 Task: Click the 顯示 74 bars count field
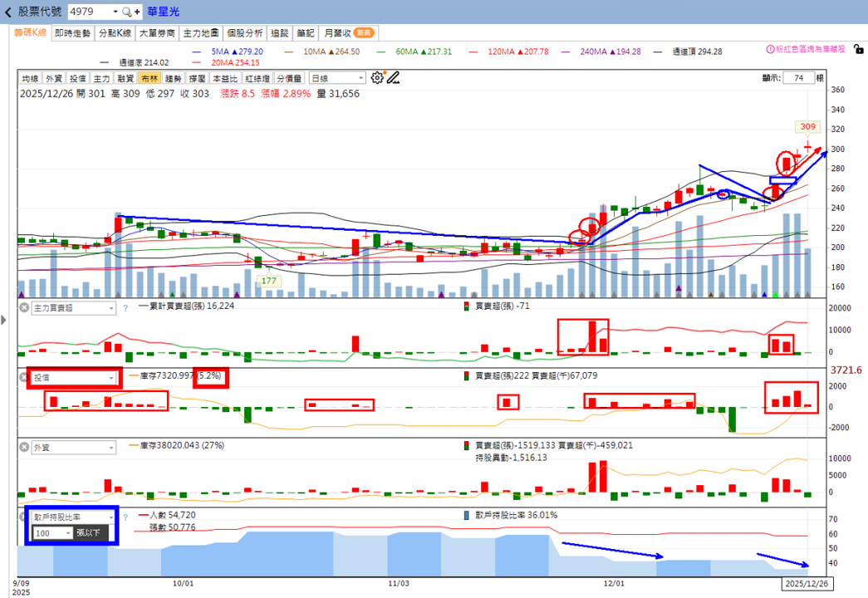(799, 78)
